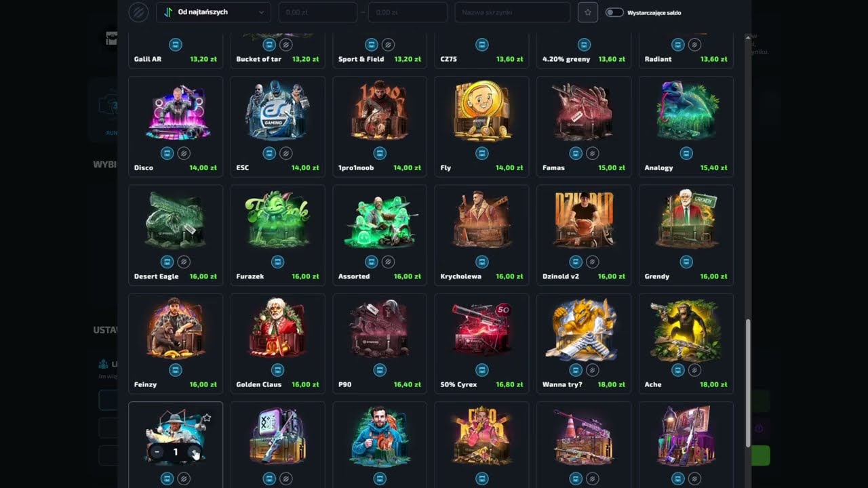This screenshot has height=488, width=868.
Task: Click the striped circle icon under Famas
Action: click(592, 153)
